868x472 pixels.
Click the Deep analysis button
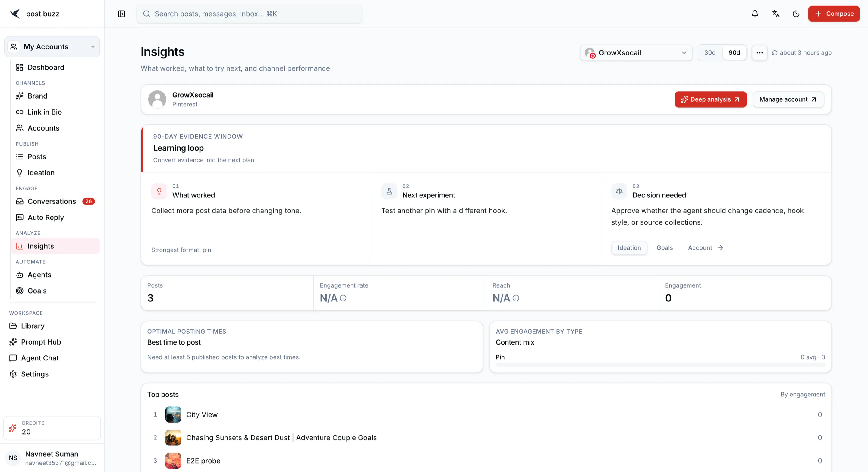tap(710, 100)
